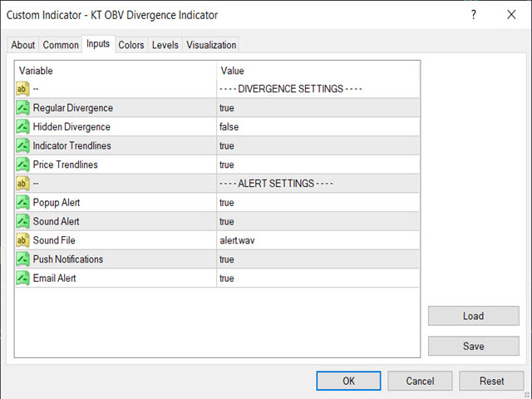Click the icon beside Email Alert
The height and width of the screenshot is (399, 532).
22,278
